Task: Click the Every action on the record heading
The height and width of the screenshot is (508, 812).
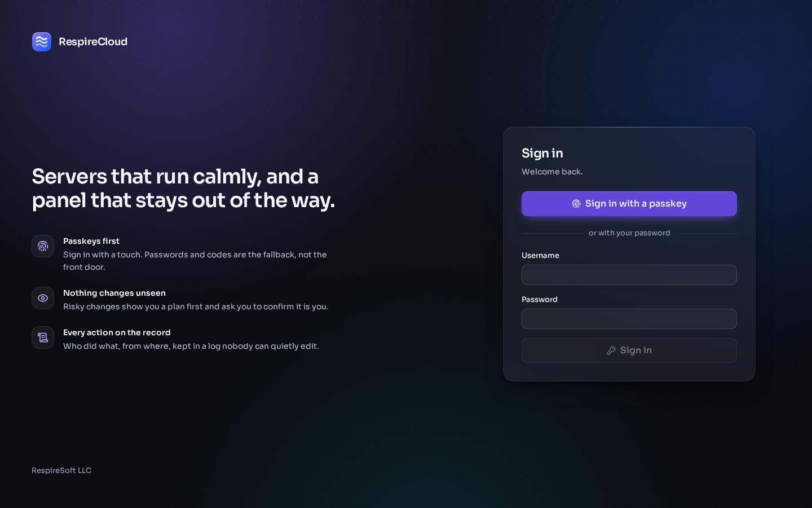Action: (x=117, y=332)
